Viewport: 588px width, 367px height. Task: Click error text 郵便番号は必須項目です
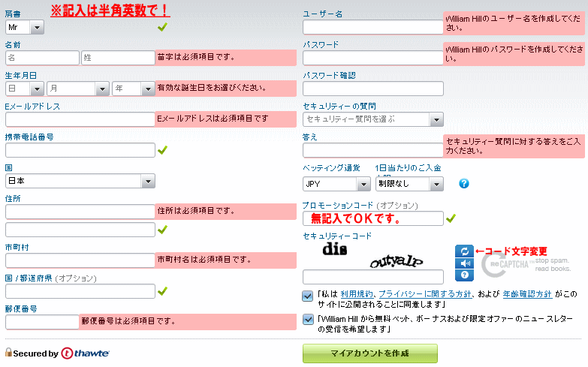coord(128,321)
